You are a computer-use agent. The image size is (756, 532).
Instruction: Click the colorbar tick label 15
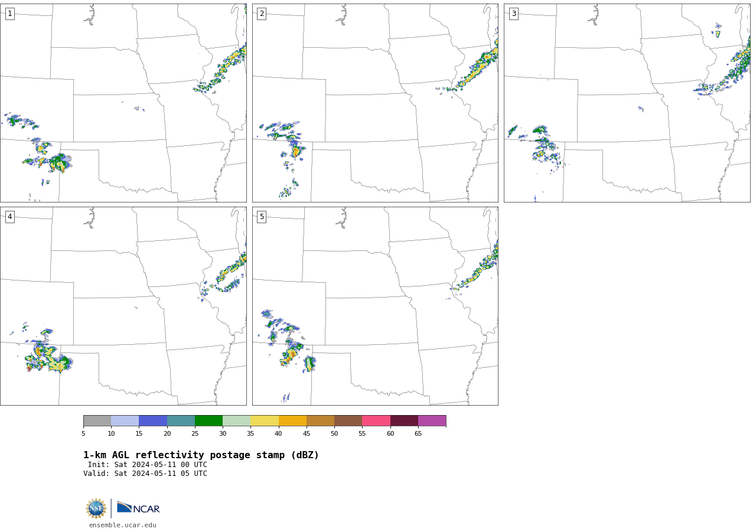(x=139, y=434)
